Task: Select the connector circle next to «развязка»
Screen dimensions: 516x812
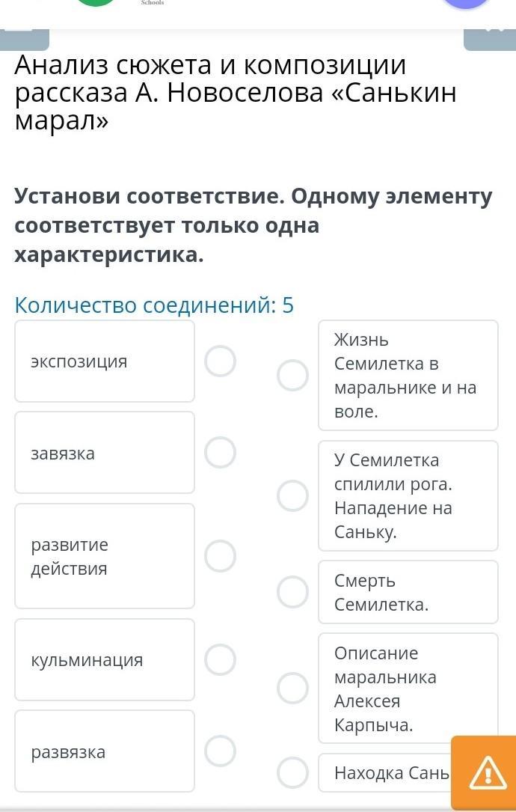Action: click(221, 751)
